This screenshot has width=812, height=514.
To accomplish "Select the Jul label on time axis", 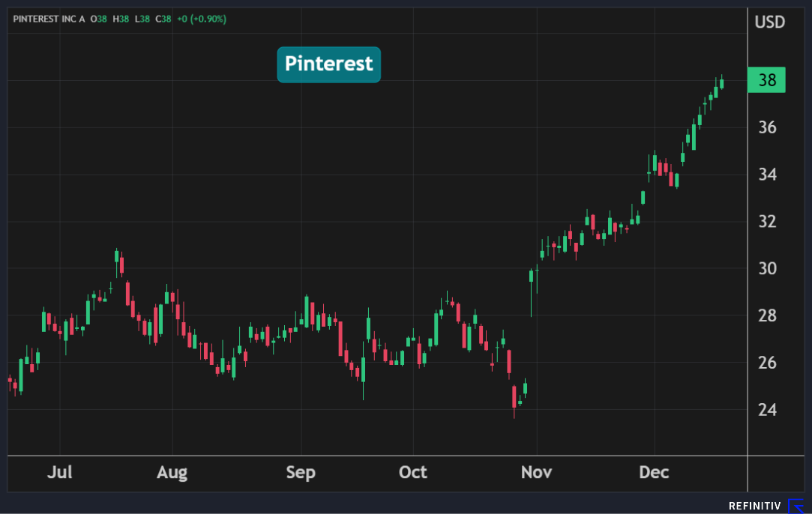I will coord(59,473).
